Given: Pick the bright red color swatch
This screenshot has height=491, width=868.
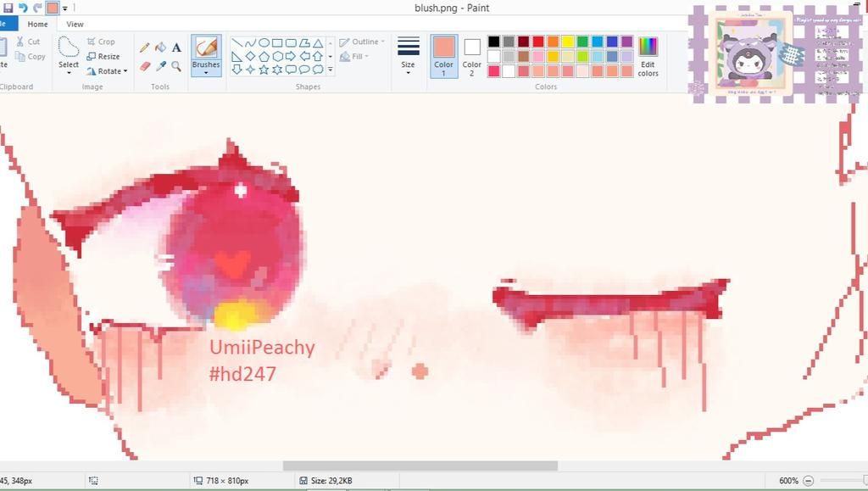Looking at the screenshot, I should pyautogui.click(x=538, y=42).
